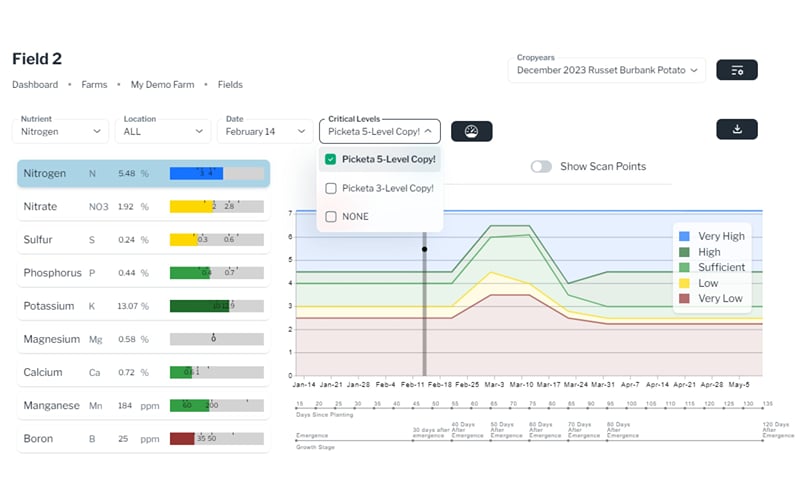Open the Nutrient dropdown
The width and height of the screenshot is (809, 501).
60,132
